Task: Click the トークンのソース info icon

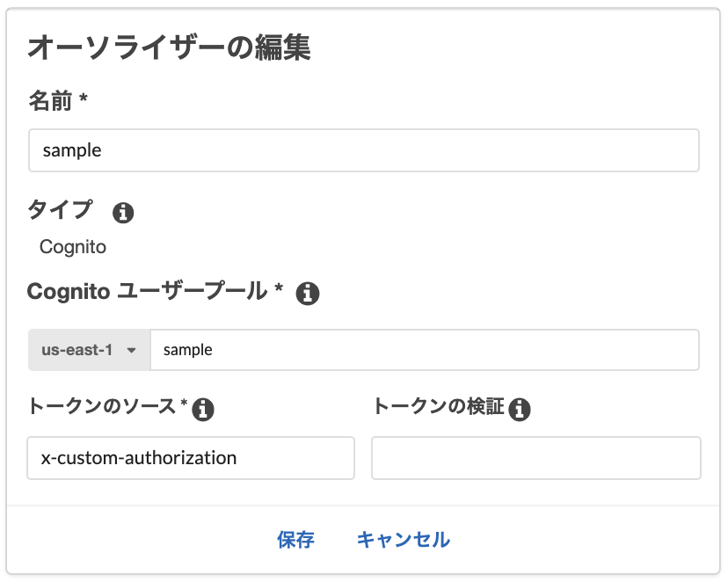Action: pyautogui.click(x=203, y=409)
